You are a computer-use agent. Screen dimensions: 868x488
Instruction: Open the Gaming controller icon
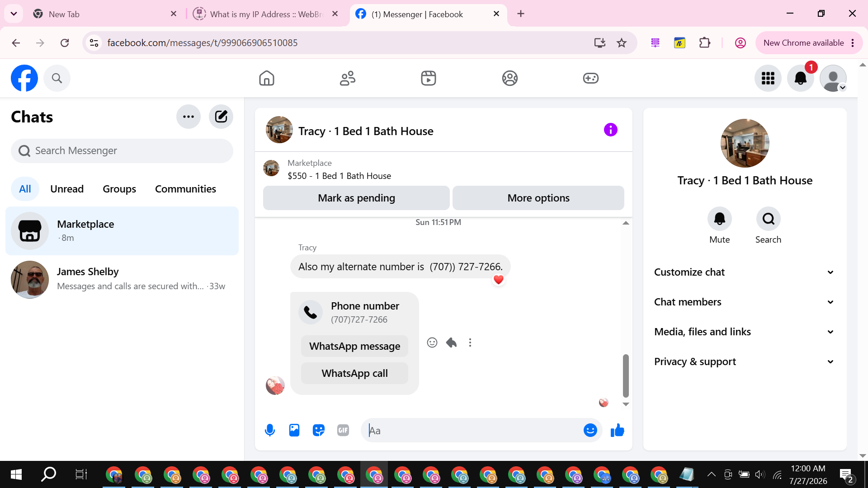coord(591,78)
